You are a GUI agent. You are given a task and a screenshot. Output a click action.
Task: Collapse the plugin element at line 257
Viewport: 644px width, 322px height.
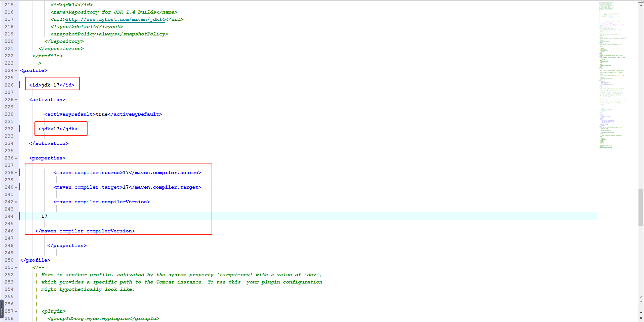[16, 311]
